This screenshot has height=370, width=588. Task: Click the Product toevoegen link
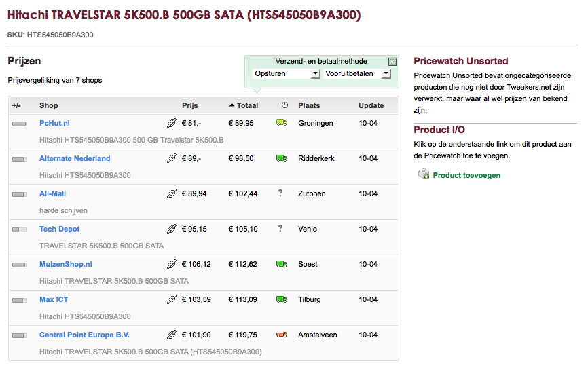pos(466,175)
